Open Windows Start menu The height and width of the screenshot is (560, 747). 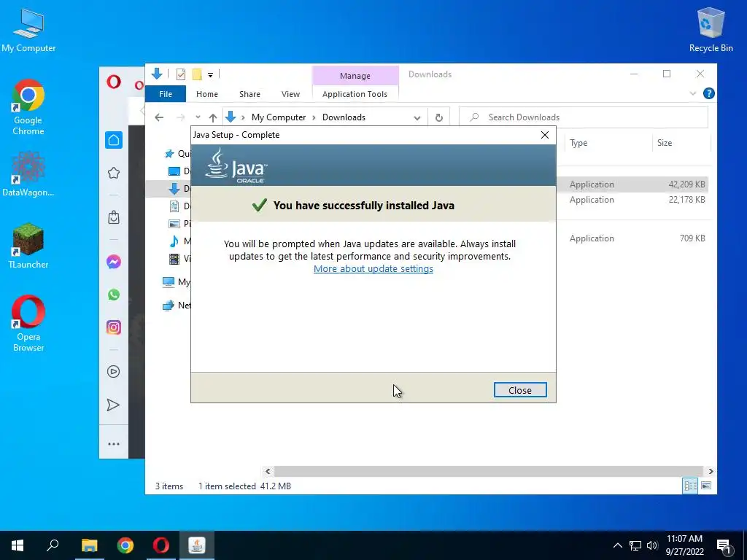point(18,545)
